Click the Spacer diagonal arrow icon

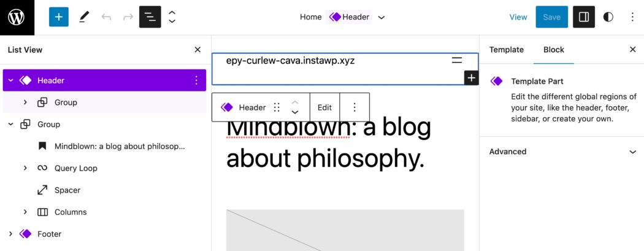42,190
